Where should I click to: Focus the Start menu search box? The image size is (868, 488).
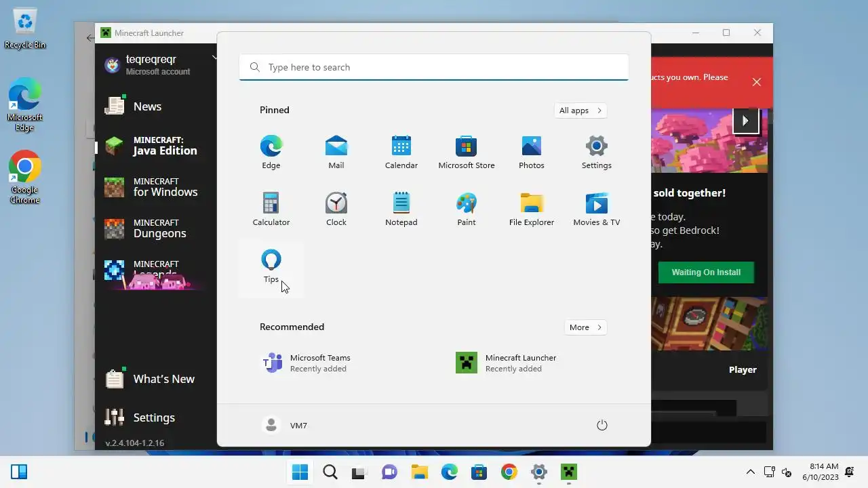[x=434, y=67]
